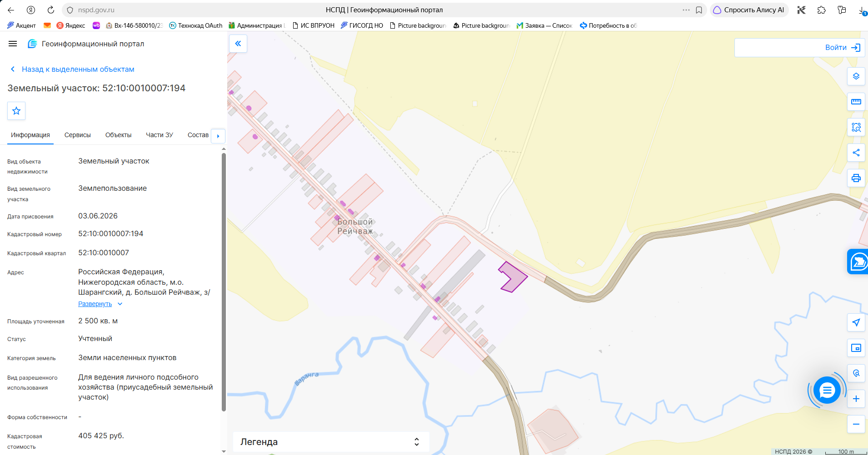Open the hamburger menu of the portal
This screenshot has width=868, height=455.
[x=13, y=44]
